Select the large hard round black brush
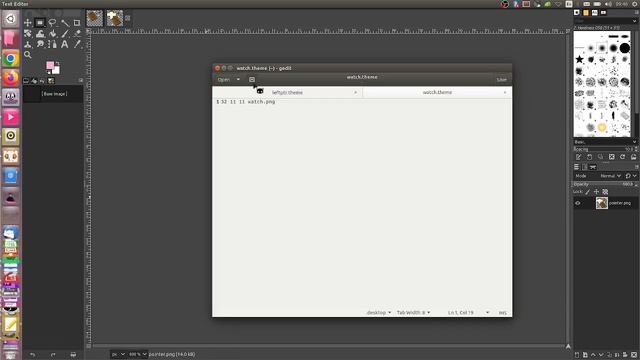The width and height of the screenshot is (640, 360). click(x=624, y=48)
